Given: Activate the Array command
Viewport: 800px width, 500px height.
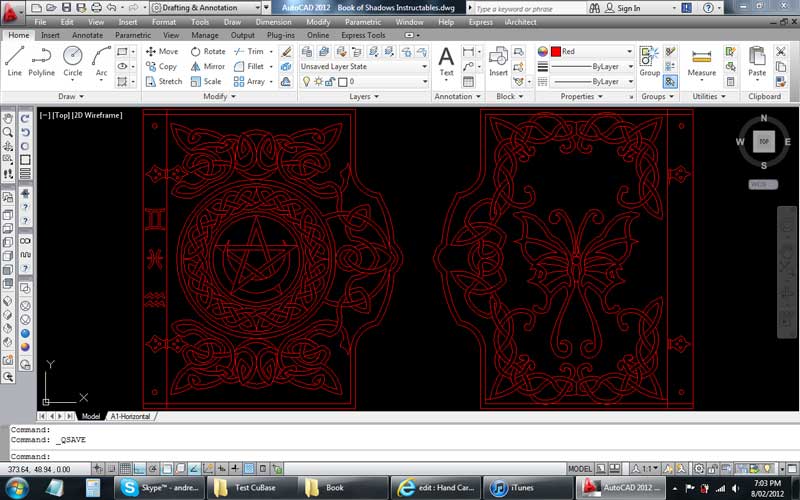Looking at the screenshot, I should coord(249,81).
